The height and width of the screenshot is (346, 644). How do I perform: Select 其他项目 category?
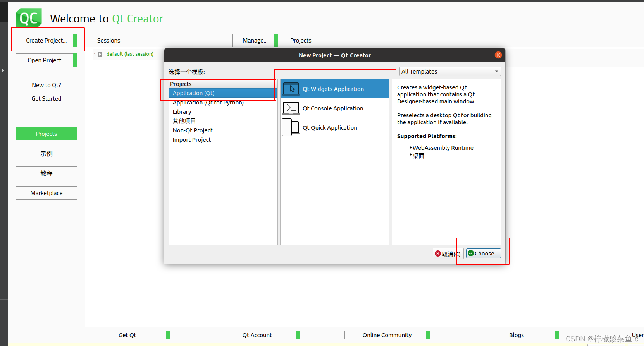(x=223, y=121)
